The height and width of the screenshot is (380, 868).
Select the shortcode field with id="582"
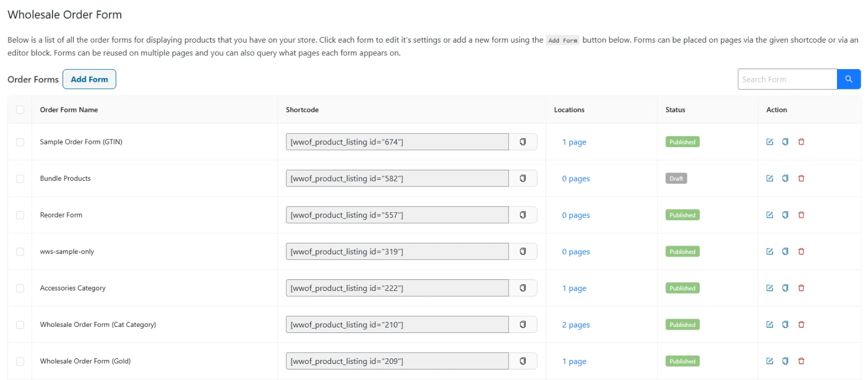tap(397, 179)
